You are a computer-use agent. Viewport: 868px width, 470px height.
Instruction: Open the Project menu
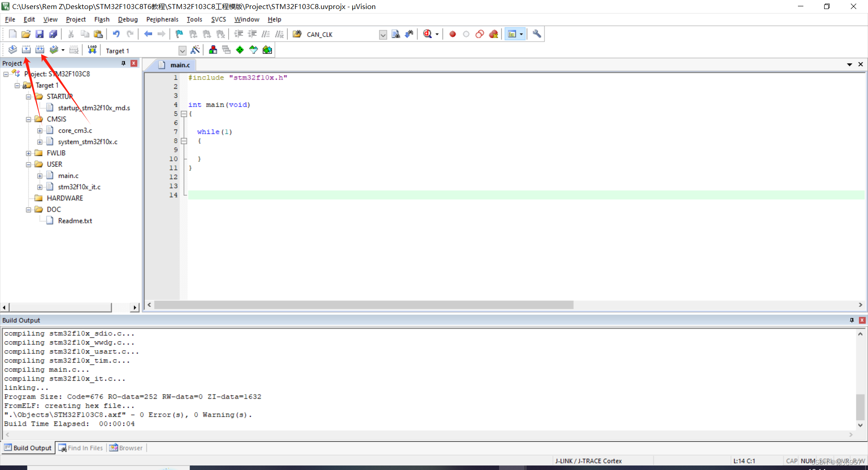75,19
